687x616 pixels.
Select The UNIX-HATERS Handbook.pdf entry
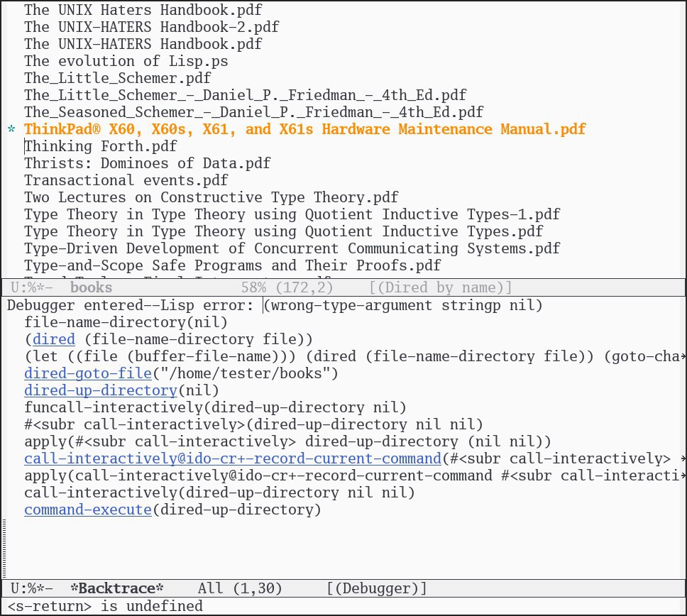coord(143,44)
